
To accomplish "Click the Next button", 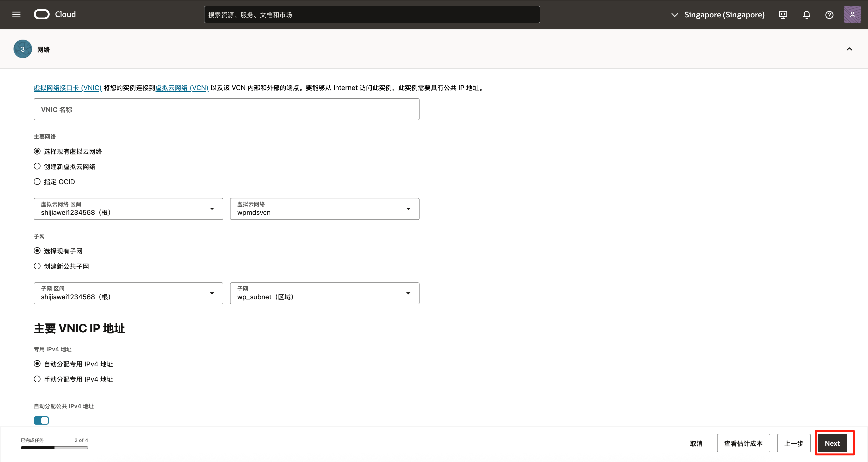I will pyautogui.click(x=832, y=443).
